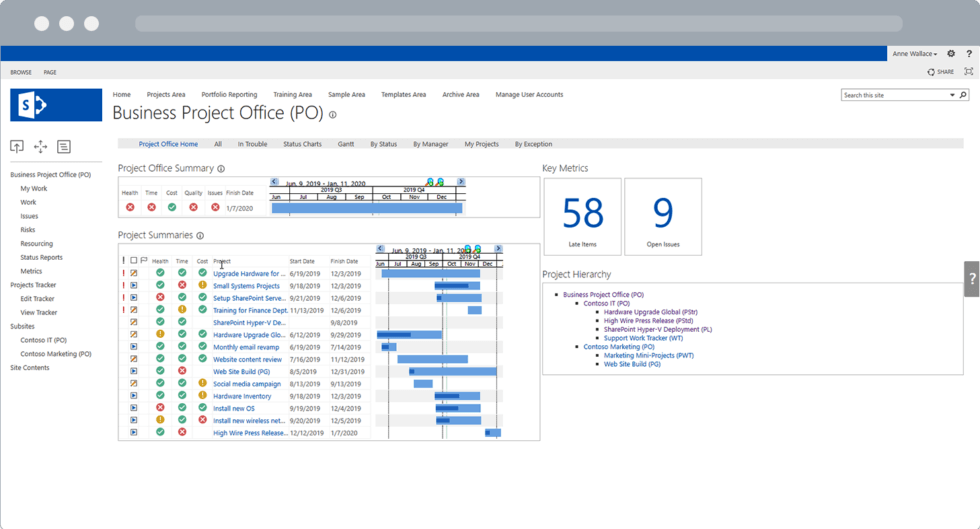Open the settings gear icon
Image resolution: width=980 pixels, height=529 pixels.
coord(951,54)
